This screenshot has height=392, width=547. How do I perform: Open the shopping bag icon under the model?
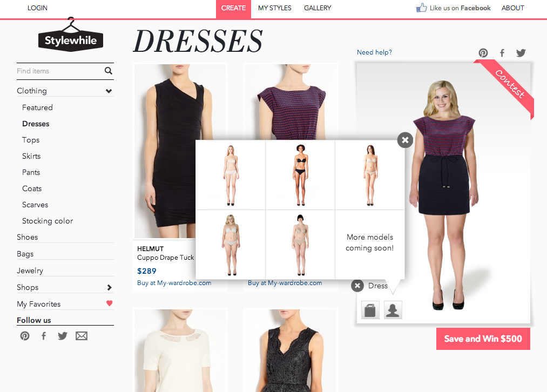point(370,310)
